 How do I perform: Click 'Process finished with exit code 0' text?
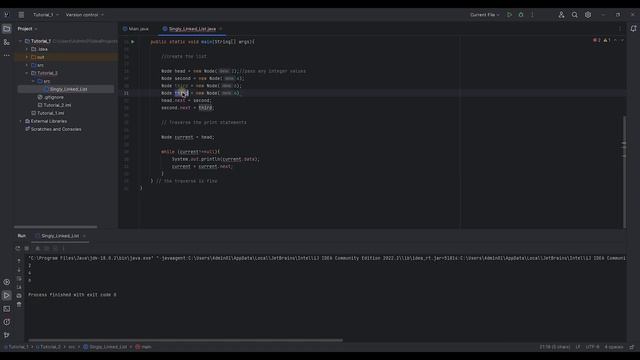[x=72, y=295]
